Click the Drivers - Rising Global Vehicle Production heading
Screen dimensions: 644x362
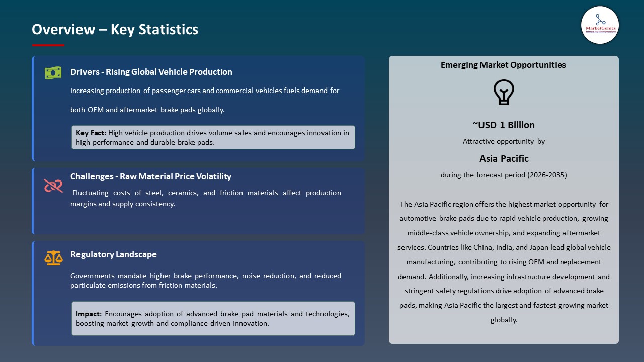pyautogui.click(x=151, y=72)
